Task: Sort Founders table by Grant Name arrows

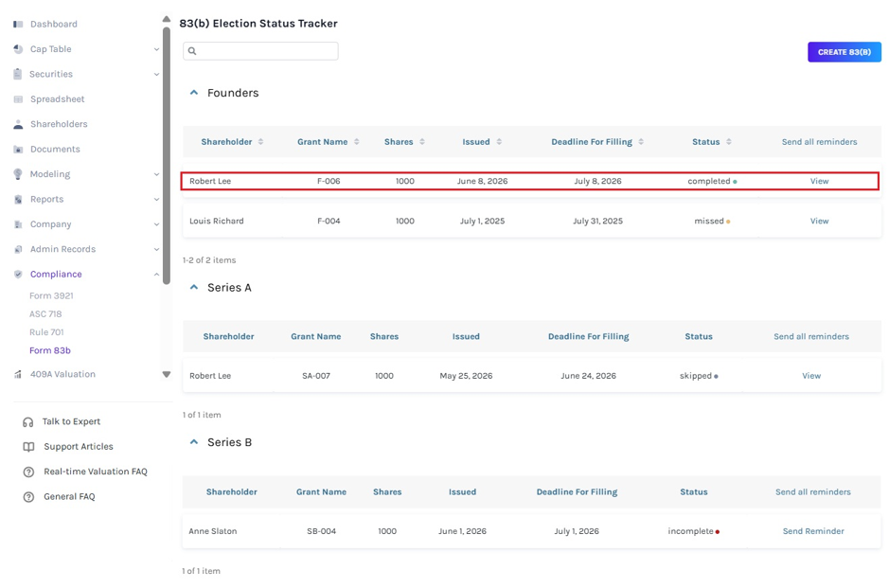Action: pos(357,142)
